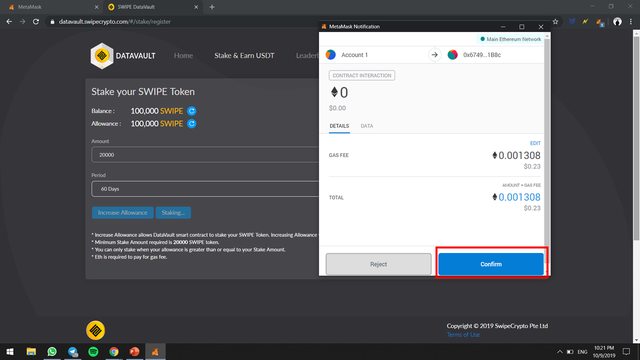The image size is (640, 360).
Task: Go back in the browser
Action: click(x=9, y=22)
